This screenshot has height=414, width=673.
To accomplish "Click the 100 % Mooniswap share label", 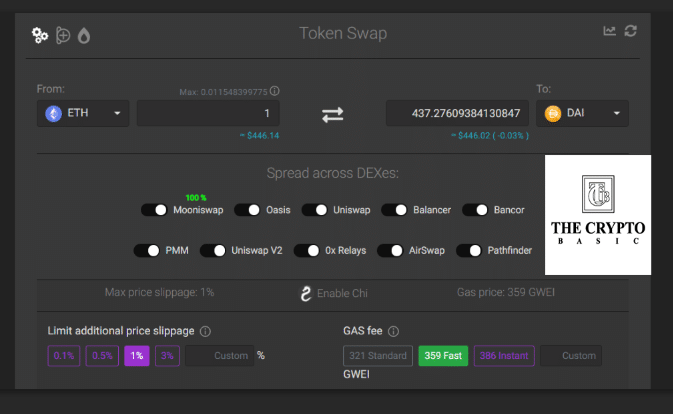I will [x=196, y=198].
